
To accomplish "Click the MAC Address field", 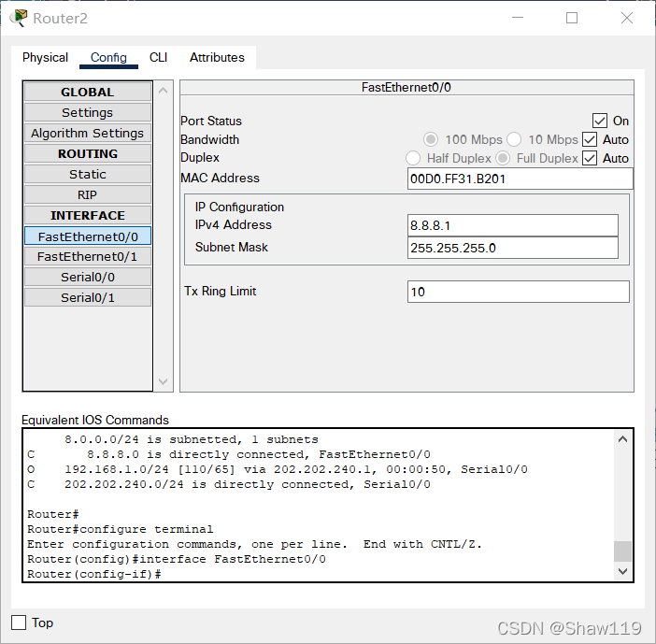I will 520,179.
